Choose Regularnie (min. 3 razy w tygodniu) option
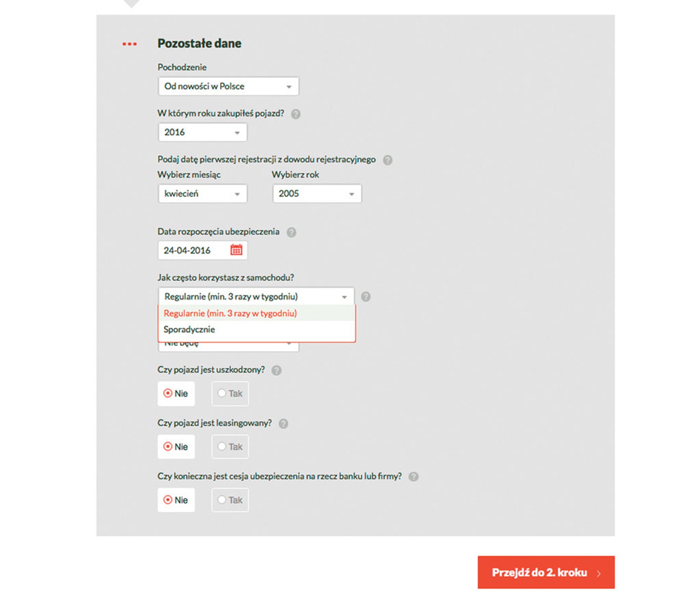Image resolution: width=700 pixels, height=609 pixels. 230,313
